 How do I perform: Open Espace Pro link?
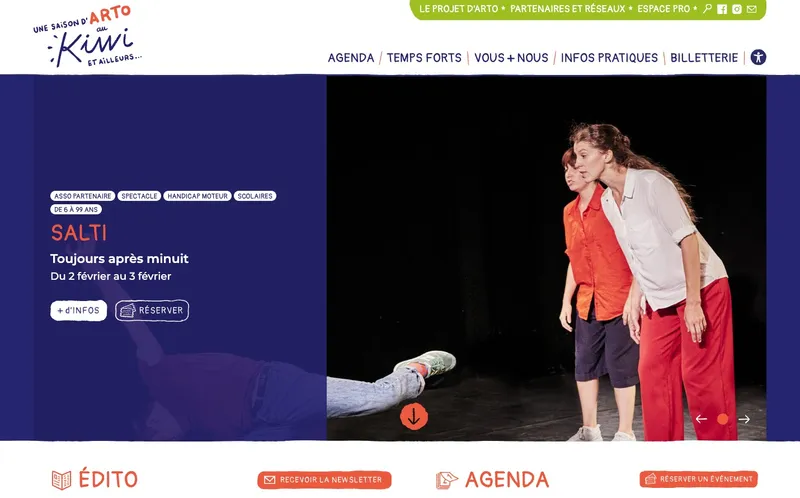(663, 9)
